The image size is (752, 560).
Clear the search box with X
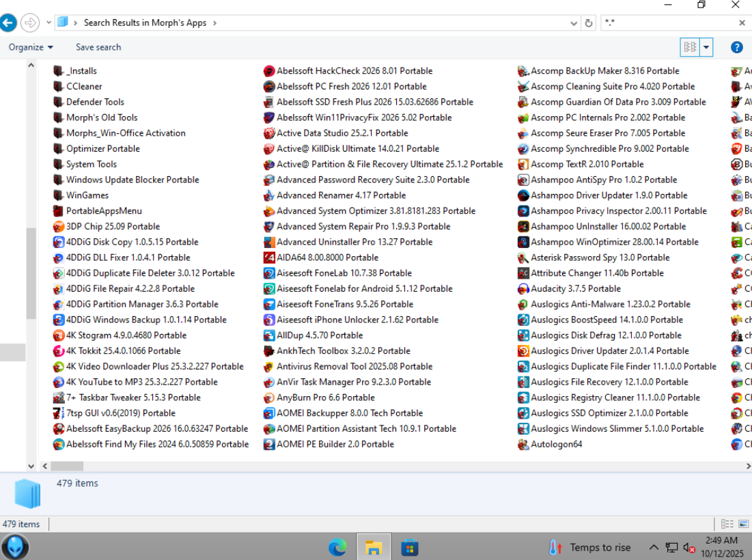(x=742, y=23)
